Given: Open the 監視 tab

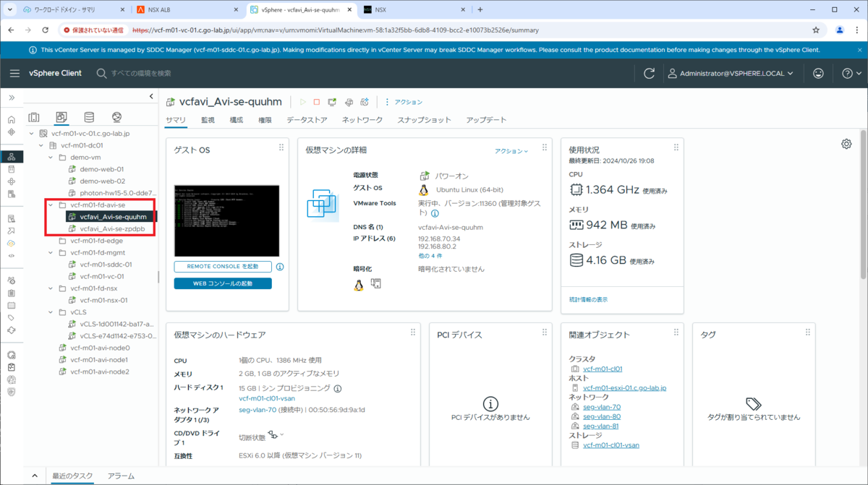Looking at the screenshot, I should [x=208, y=120].
